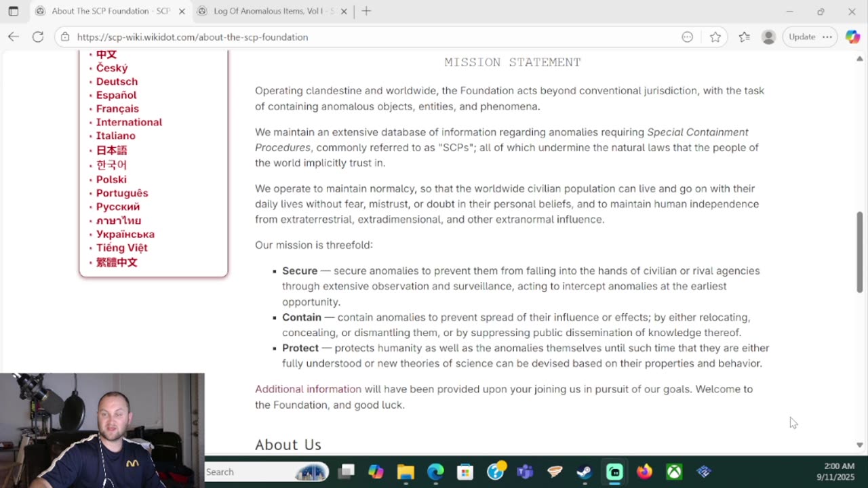Close the Log Of Anomalous Items tab
868x488 pixels.
[x=344, y=12]
